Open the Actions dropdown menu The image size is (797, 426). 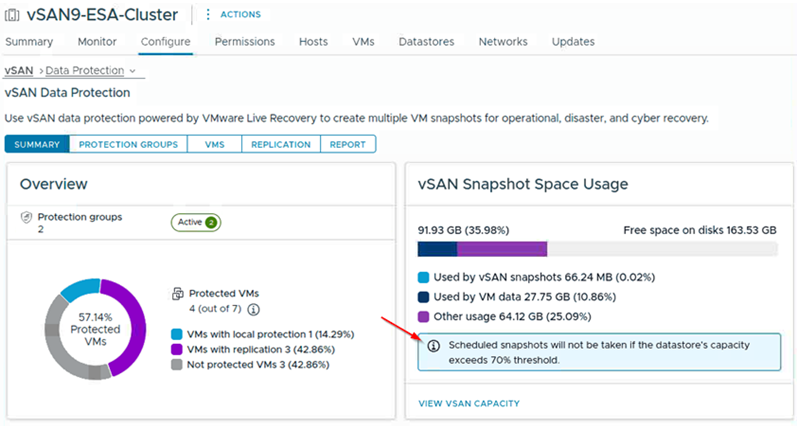[x=239, y=15]
